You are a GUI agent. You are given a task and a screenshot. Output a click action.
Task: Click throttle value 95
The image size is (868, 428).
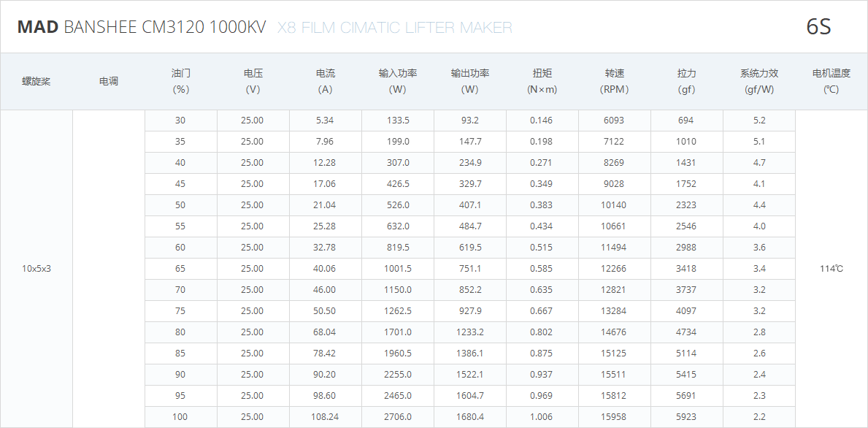[x=180, y=395]
